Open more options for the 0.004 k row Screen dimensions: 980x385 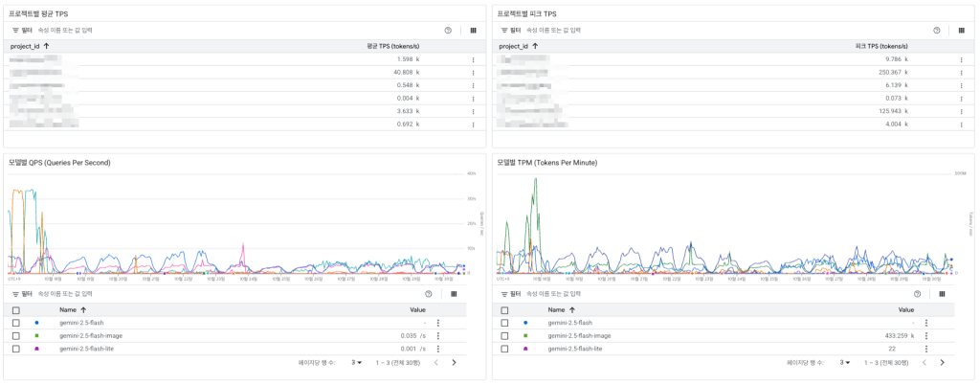473,98
